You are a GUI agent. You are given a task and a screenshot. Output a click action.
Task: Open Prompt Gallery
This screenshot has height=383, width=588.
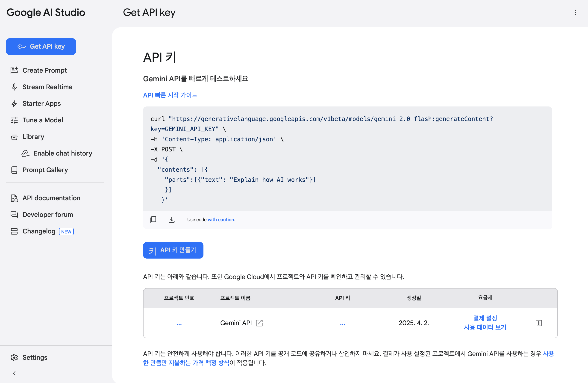(45, 170)
